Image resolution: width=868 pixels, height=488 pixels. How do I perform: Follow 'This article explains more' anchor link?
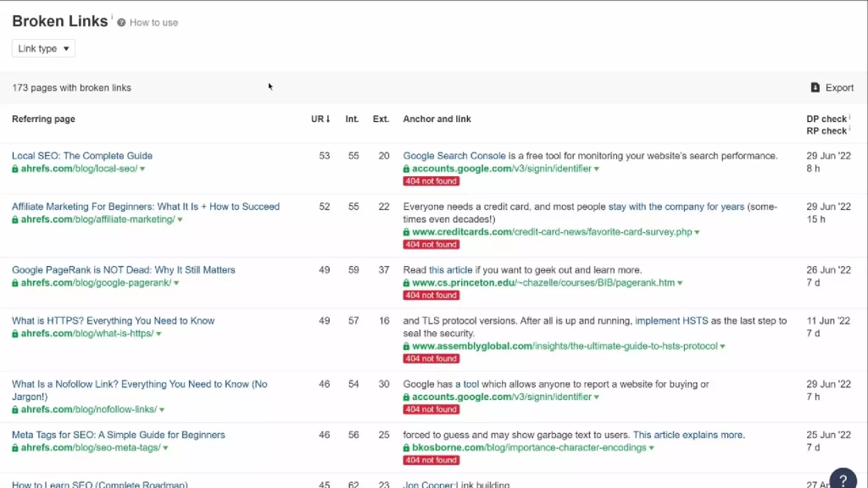(687, 435)
